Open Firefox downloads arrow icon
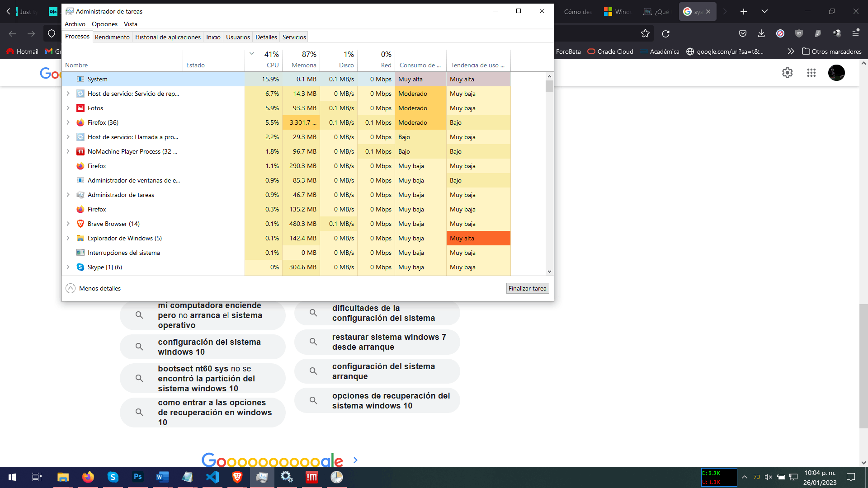868x488 pixels. [x=761, y=33]
